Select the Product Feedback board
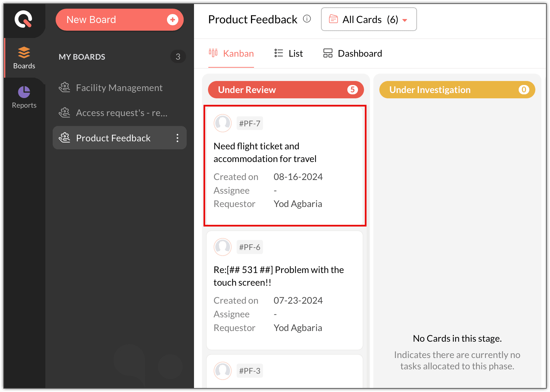550x392 pixels. [113, 138]
